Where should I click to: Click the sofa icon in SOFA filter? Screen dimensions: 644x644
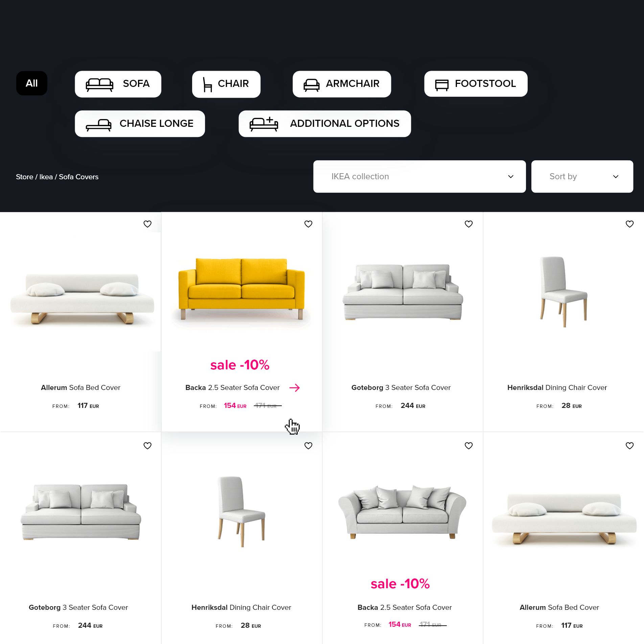[x=99, y=85]
